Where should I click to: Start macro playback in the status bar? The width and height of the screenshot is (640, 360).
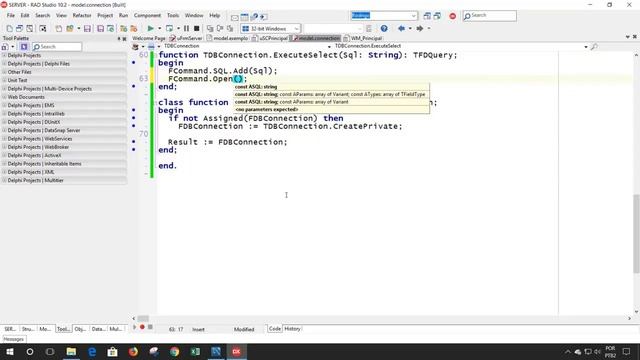pos(134,327)
